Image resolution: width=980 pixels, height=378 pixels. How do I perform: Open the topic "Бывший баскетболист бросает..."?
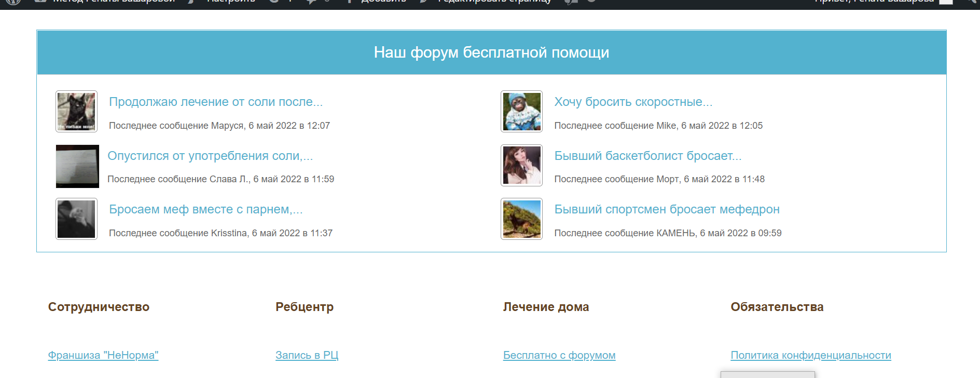[x=648, y=156]
